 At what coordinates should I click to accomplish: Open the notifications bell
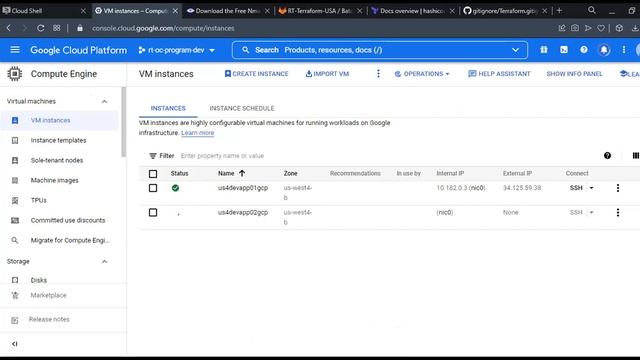[x=604, y=50]
